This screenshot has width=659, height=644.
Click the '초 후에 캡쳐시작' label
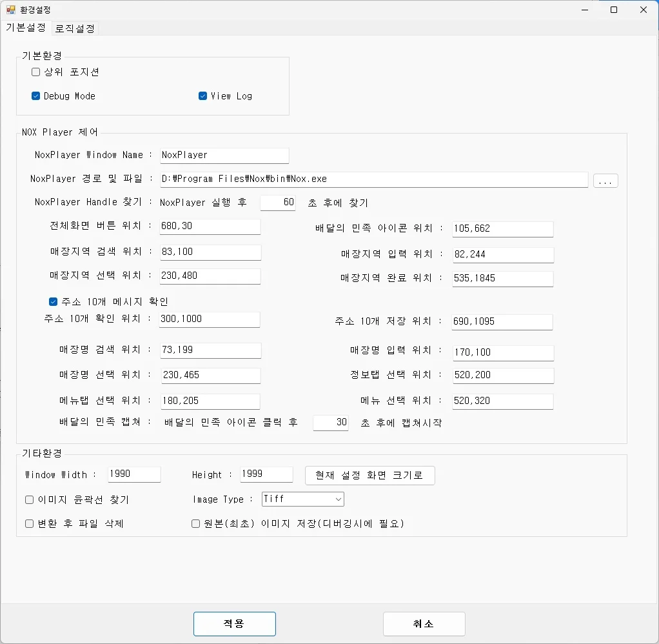pyautogui.click(x=401, y=423)
